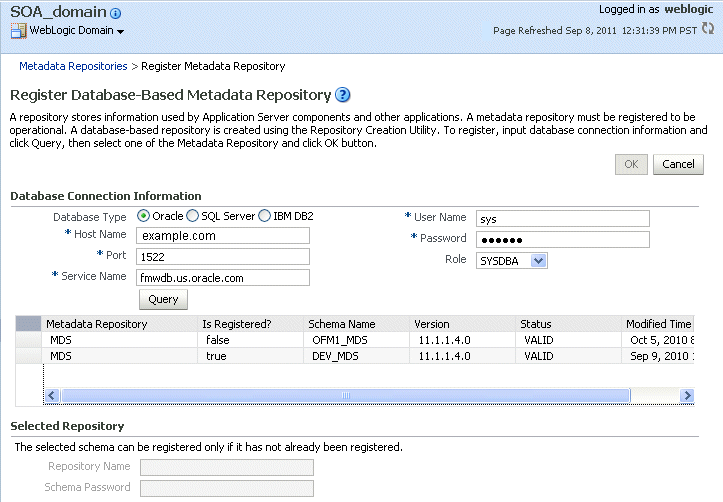Open help for Register Database-Based Metadata Repository

(x=343, y=94)
